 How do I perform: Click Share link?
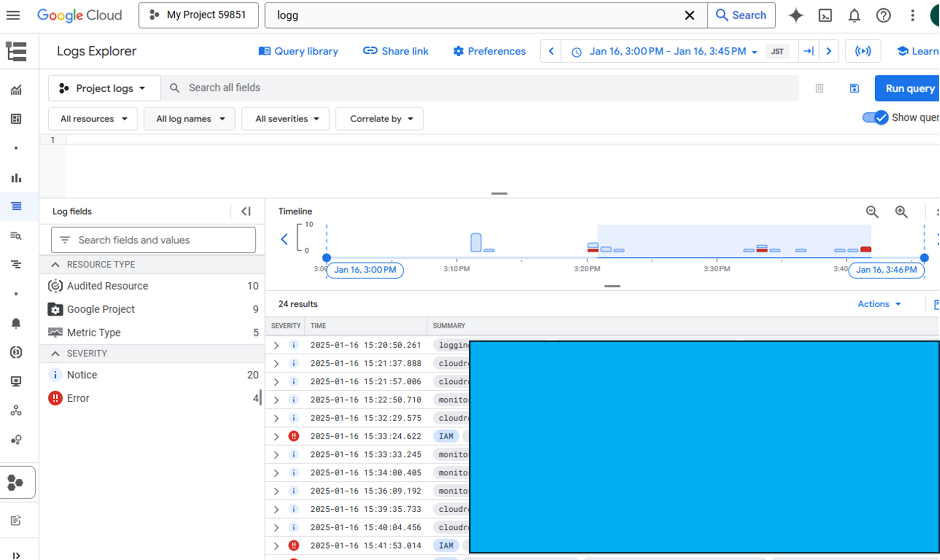[x=396, y=51]
